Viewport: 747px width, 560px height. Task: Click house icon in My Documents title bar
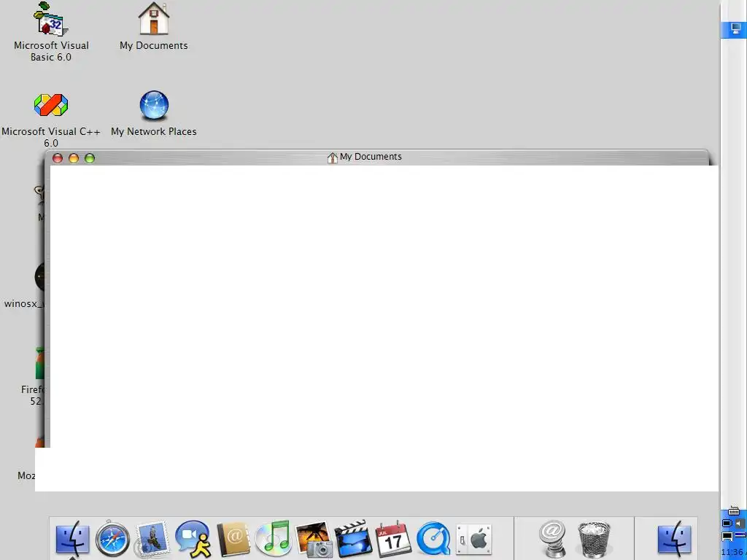pyautogui.click(x=333, y=157)
